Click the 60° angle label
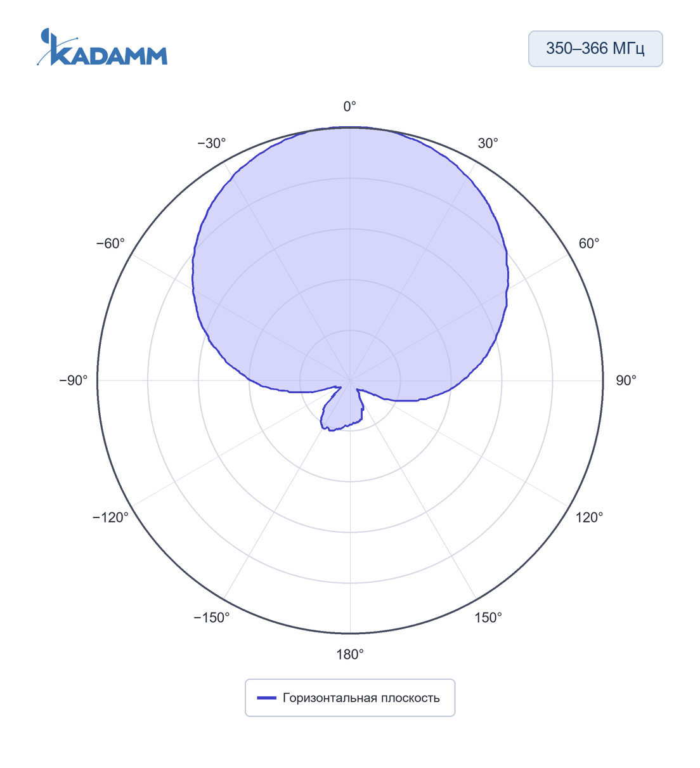The image size is (700, 768). tap(589, 244)
